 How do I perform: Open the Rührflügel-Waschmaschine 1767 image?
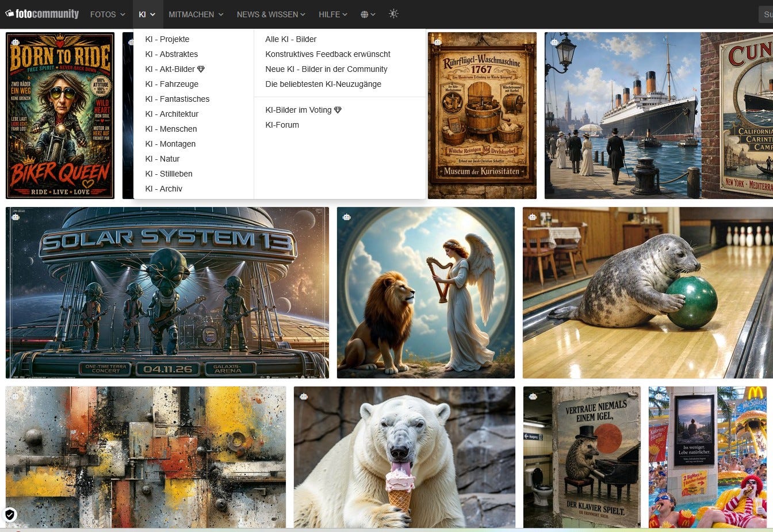[x=482, y=116]
